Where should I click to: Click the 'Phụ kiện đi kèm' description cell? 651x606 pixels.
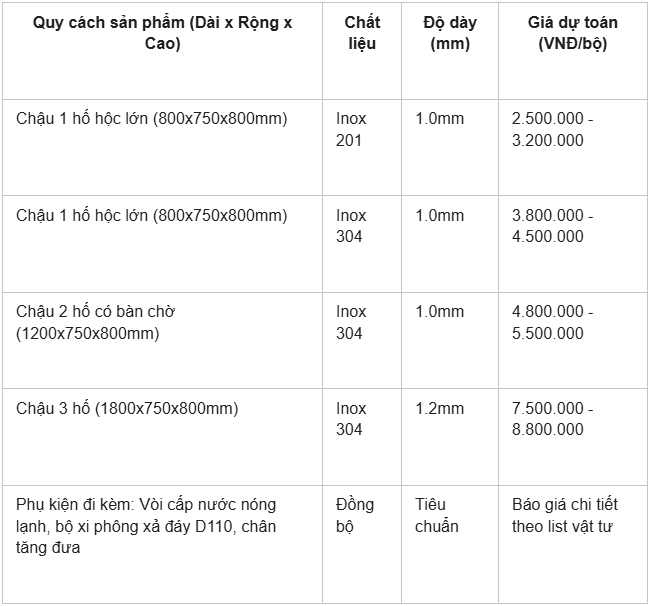point(162,544)
